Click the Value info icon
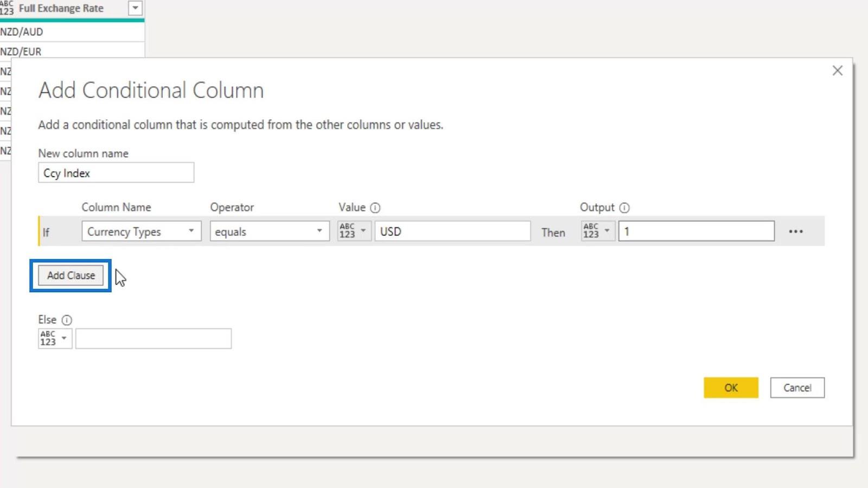868x488 pixels. click(375, 208)
